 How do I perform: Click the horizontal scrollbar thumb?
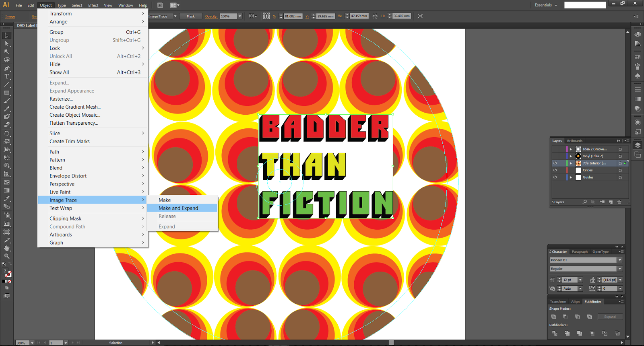[391, 343]
